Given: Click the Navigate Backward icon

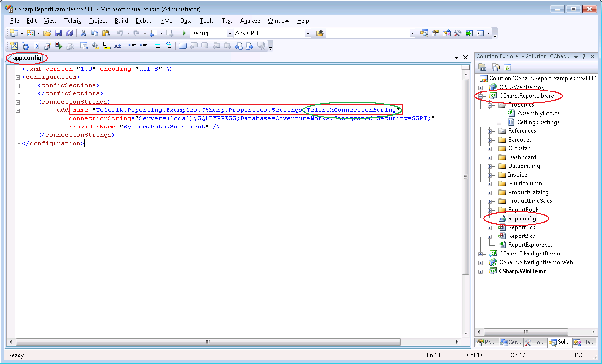Looking at the screenshot, I should [x=153, y=33].
